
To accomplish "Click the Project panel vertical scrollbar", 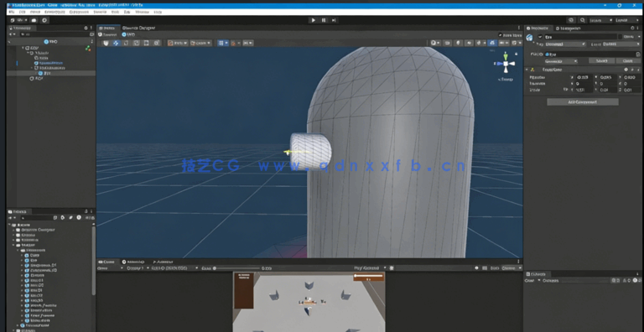I will (x=94, y=260).
